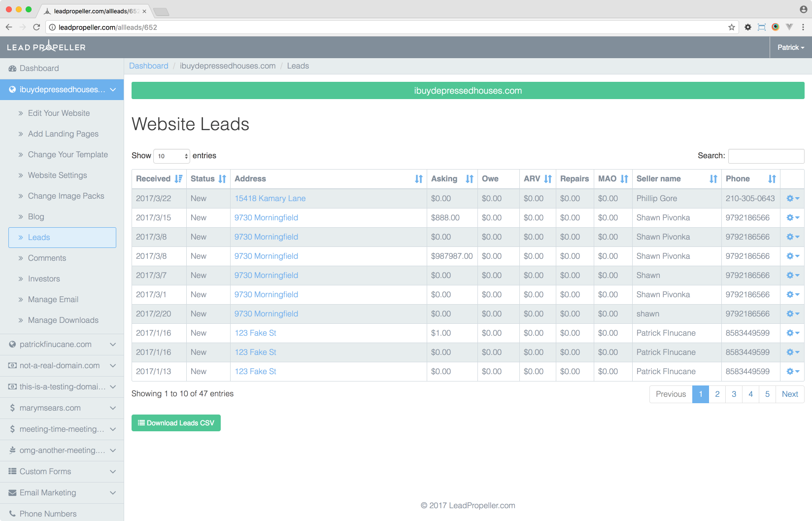Open the Patrick account menu
The height and width of the screenshot is (521, 812).
pos(790,47)
